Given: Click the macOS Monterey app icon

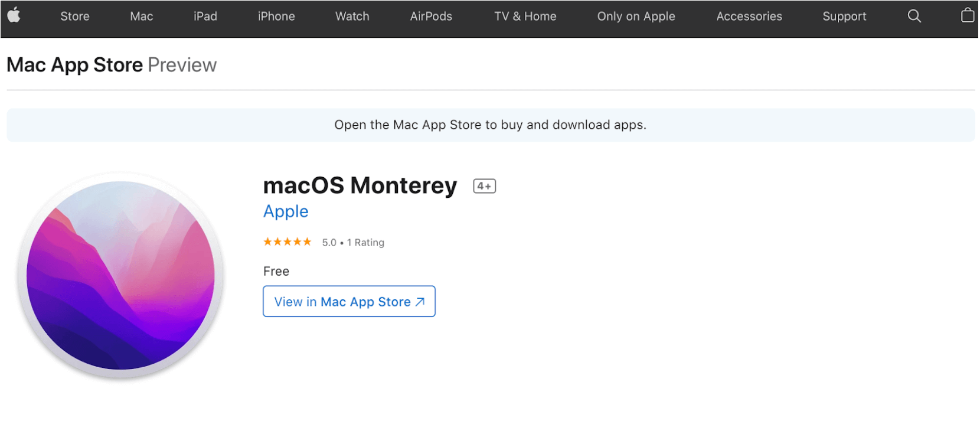Looking at the screenshot, I should click(121, 276).
